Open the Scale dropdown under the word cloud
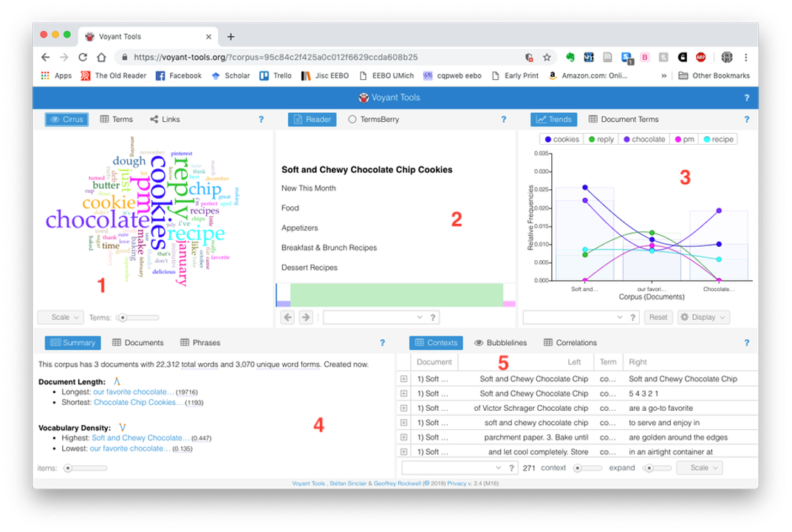This screenshot has height=532, width=792. (x=61, y=317)
